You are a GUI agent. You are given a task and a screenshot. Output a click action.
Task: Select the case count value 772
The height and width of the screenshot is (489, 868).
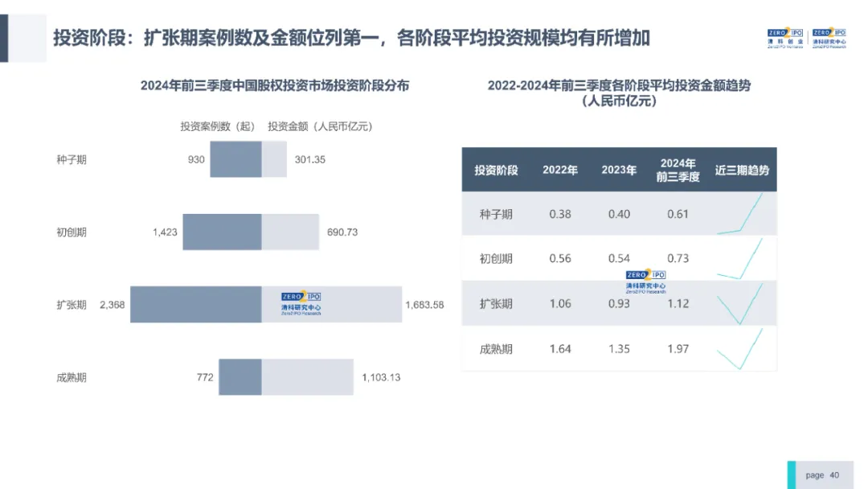coord(205,377)
